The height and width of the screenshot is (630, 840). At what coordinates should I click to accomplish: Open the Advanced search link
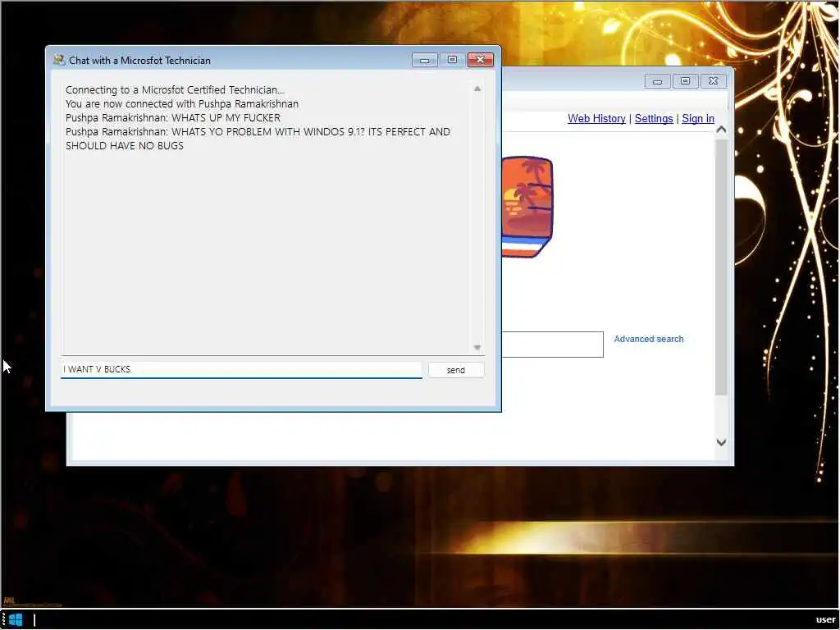point(648,339)
